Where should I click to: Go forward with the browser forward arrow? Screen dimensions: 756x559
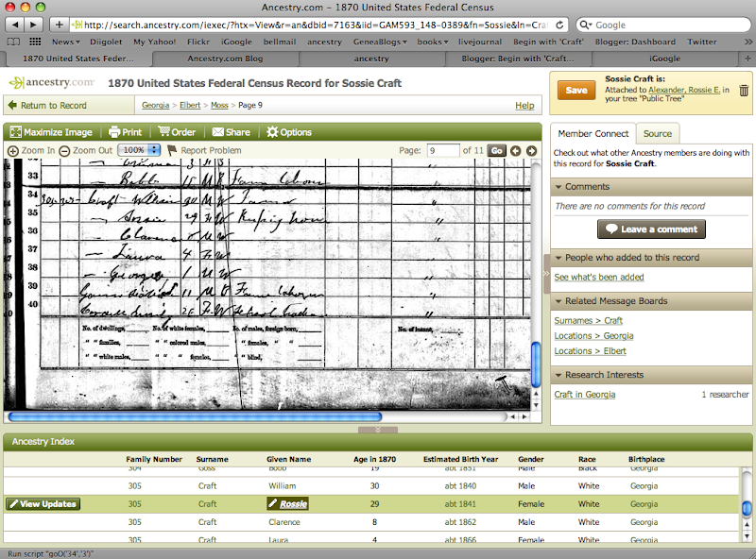(33, 25)
